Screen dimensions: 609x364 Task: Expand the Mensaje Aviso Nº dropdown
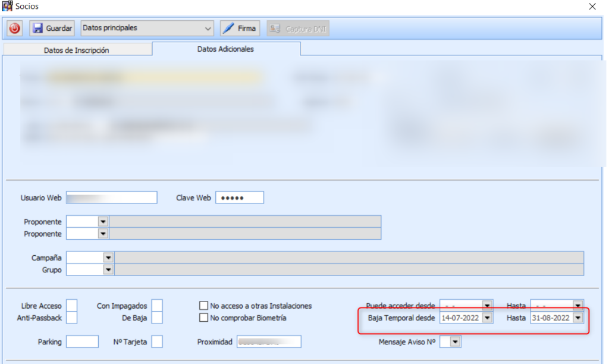(455, 341)
